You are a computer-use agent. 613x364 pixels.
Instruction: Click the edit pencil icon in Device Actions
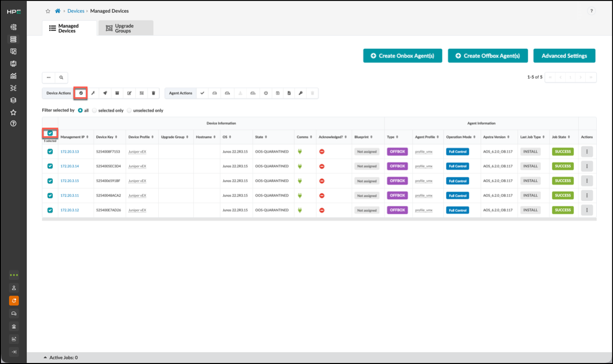pos(129,93)
